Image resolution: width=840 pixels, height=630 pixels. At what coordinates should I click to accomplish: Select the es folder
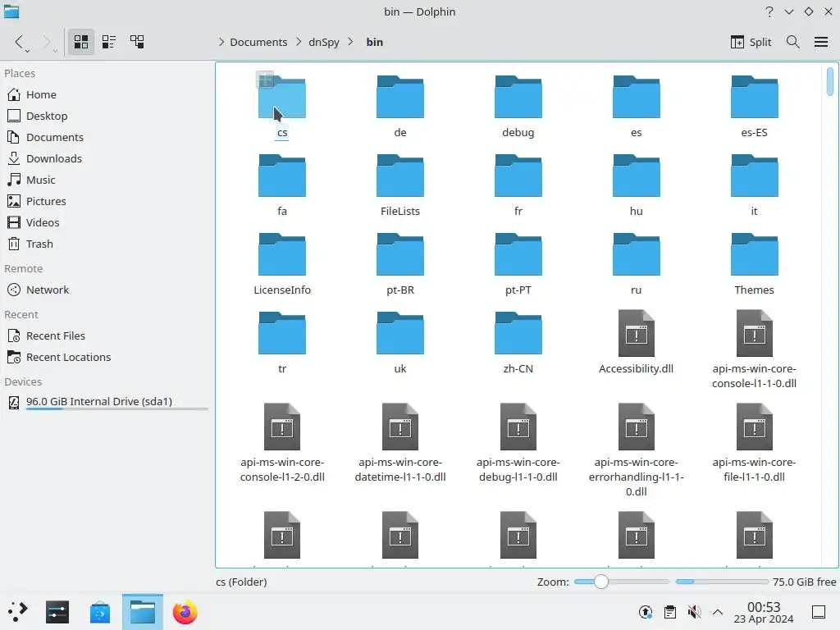point(637,106)
